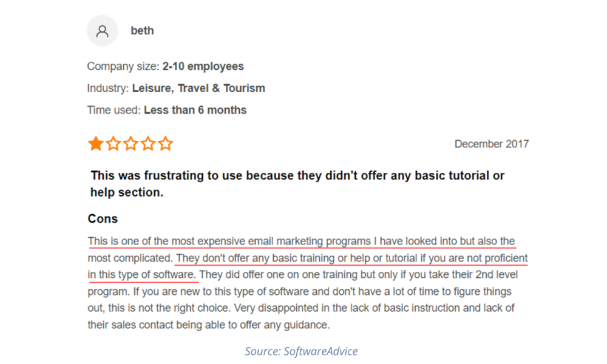
Task: Click the "Industry:" label
Action: click(x=108, y=89)
